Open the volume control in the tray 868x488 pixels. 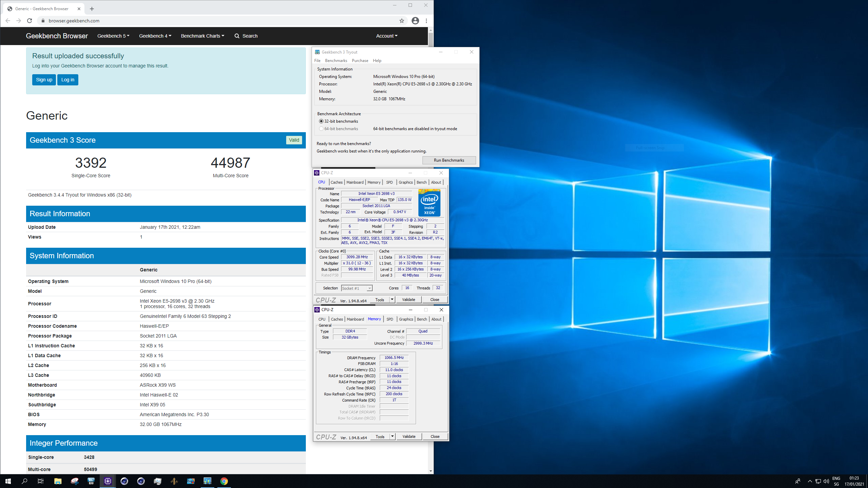click(x=826, y=481)
